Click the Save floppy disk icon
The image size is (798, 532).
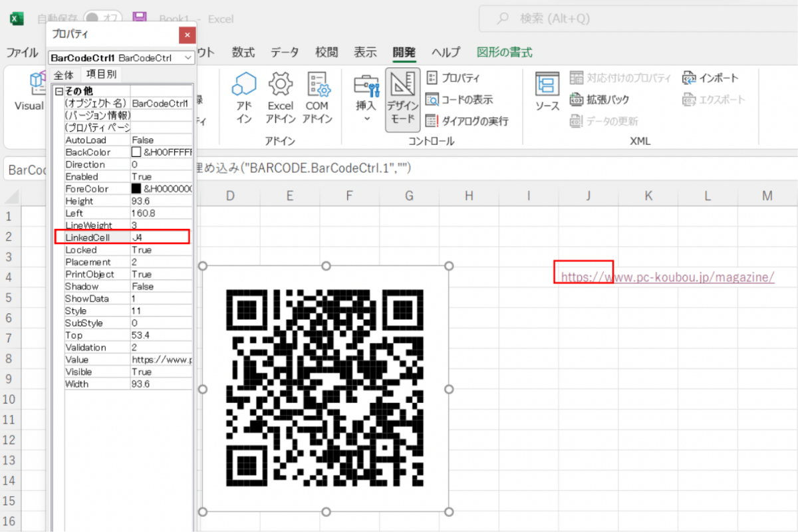click(139, 19)
